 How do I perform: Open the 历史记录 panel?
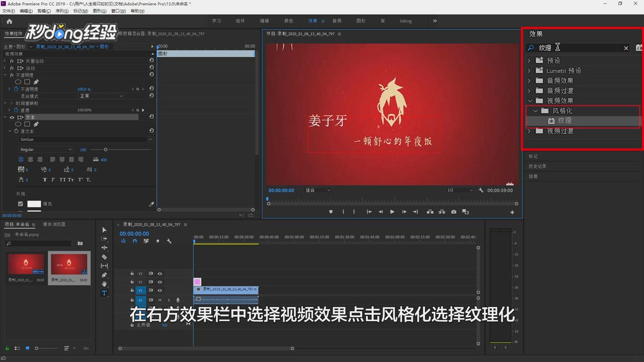tap(537, 166)
